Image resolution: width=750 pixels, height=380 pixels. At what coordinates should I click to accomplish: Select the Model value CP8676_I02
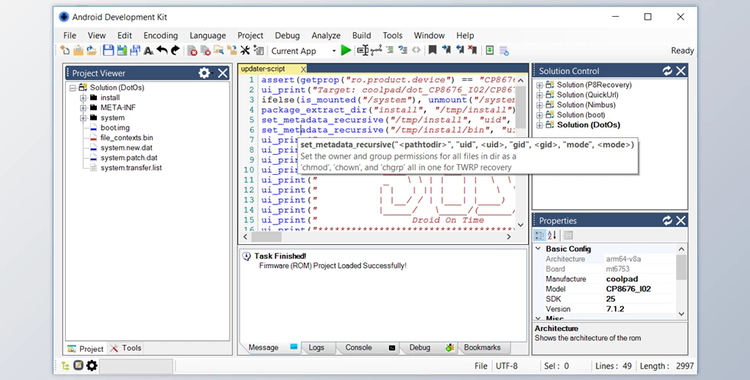628,289
